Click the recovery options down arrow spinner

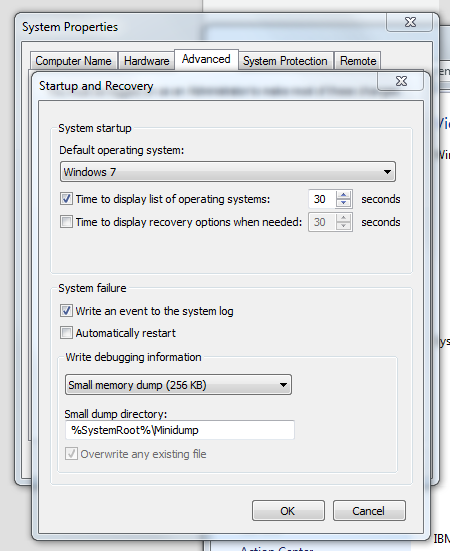tap(344, 226)
